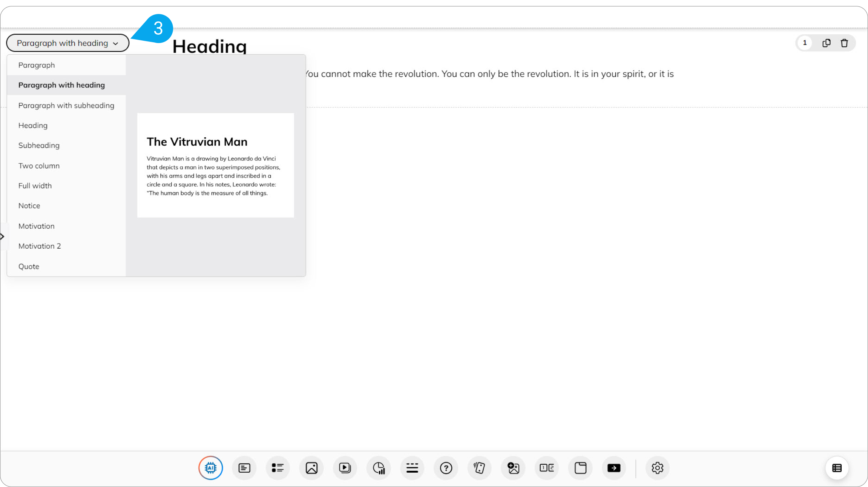Insert a continue arrow button block
The height and width of the screenshot is (487, 868).
click(x=614, y=468)
